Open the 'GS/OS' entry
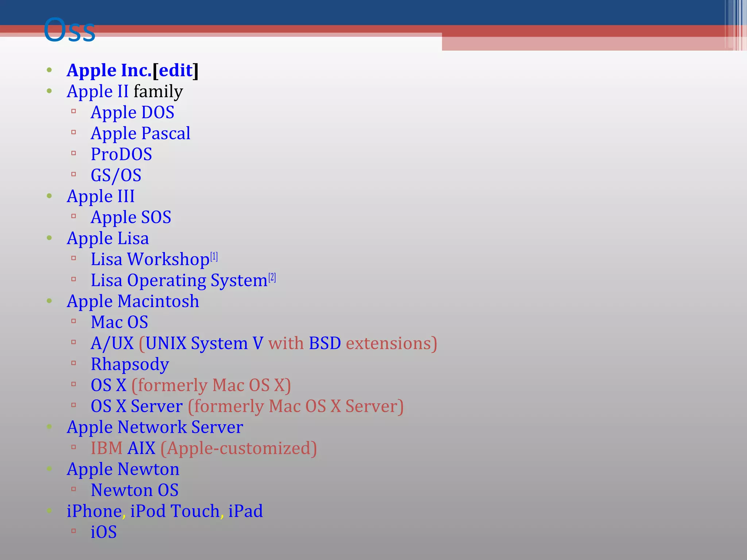 (116, 176)
